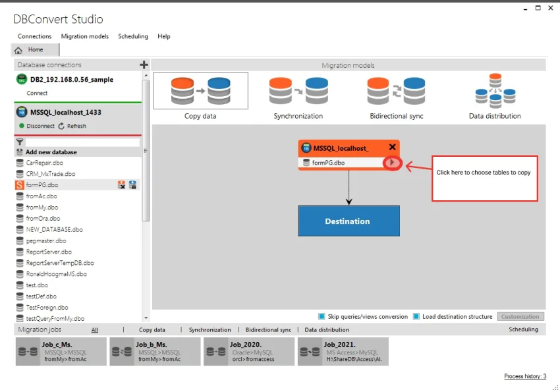560x392 pixels.
Task: Select the fromOra.dbo database
Action: [x=43, y=219]
